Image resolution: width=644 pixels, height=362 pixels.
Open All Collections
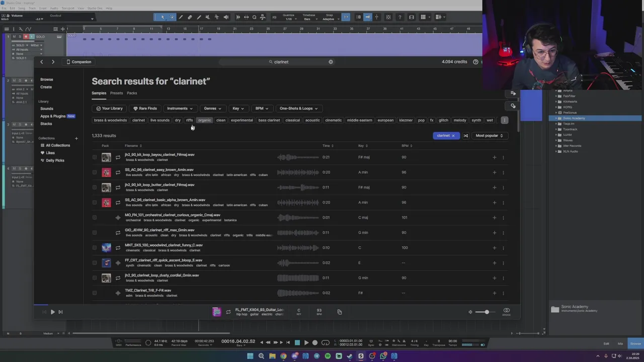(55, 145)
